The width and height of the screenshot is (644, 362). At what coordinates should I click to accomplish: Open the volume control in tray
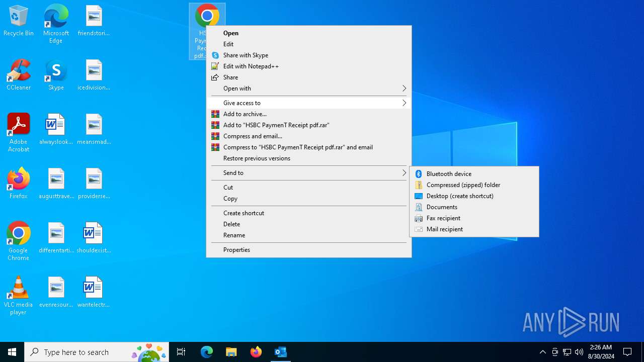click(579, 352)
